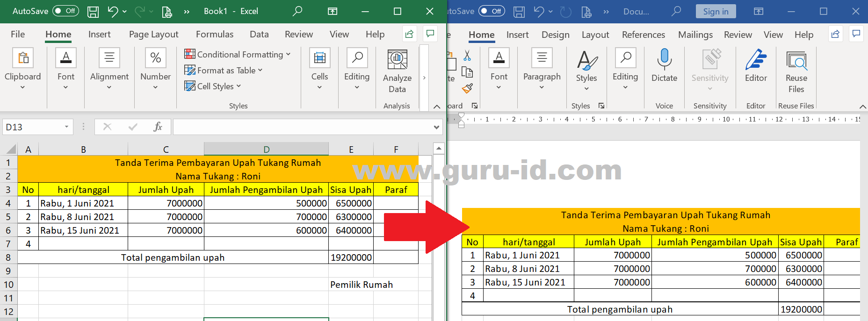
Task: Open the Excel Alignment group
Action: 109,69
